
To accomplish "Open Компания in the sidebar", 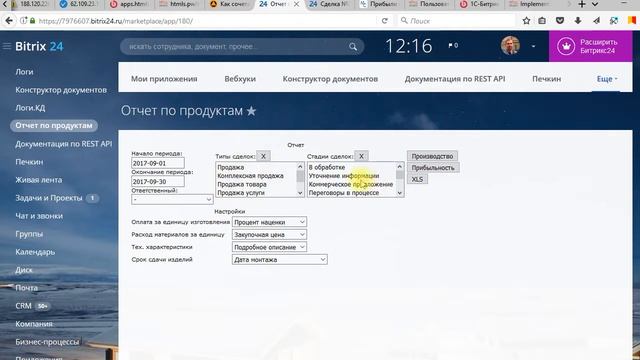I will 34,324.
